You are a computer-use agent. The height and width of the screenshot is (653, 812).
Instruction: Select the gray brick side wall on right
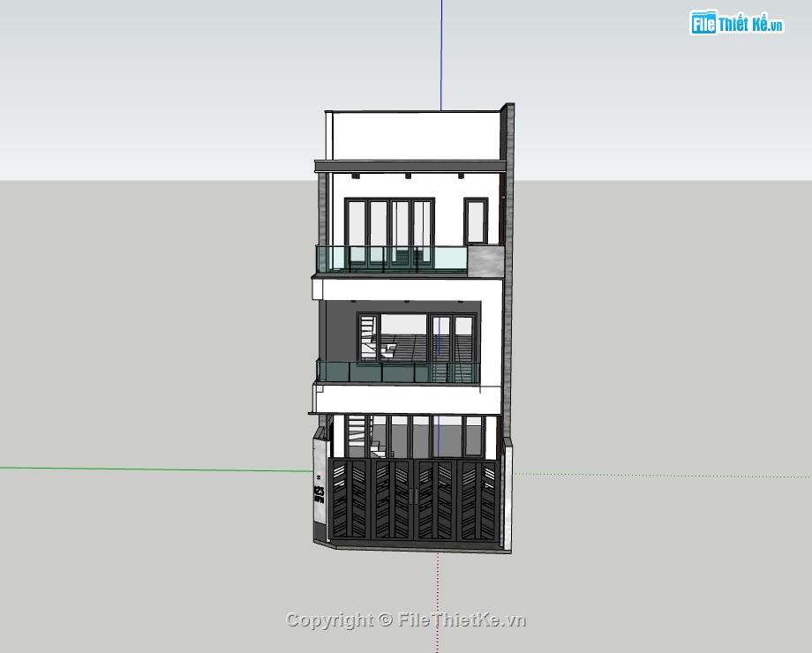pos(508,269)
